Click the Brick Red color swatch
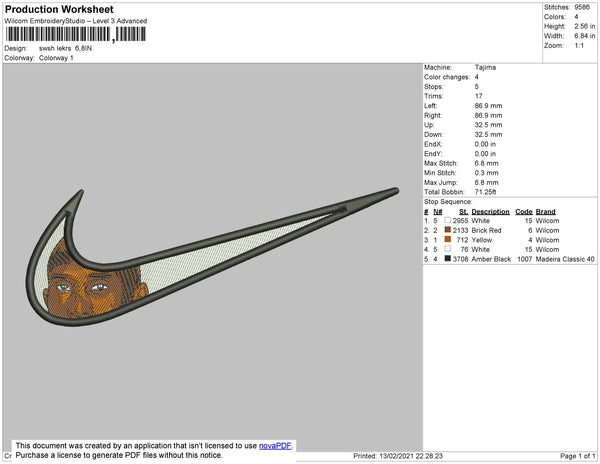The height and width of the screenshot is (464, 600). [447, 230]
